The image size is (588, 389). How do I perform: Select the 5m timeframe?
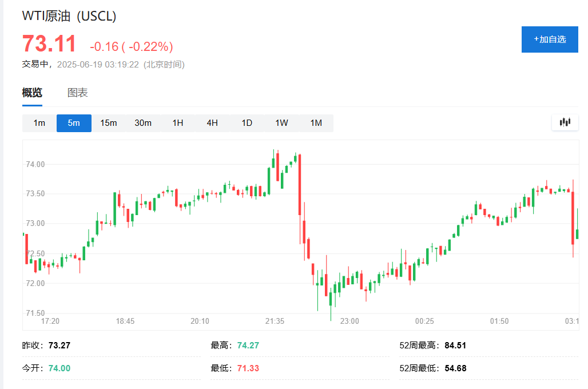tap(74, 123)
